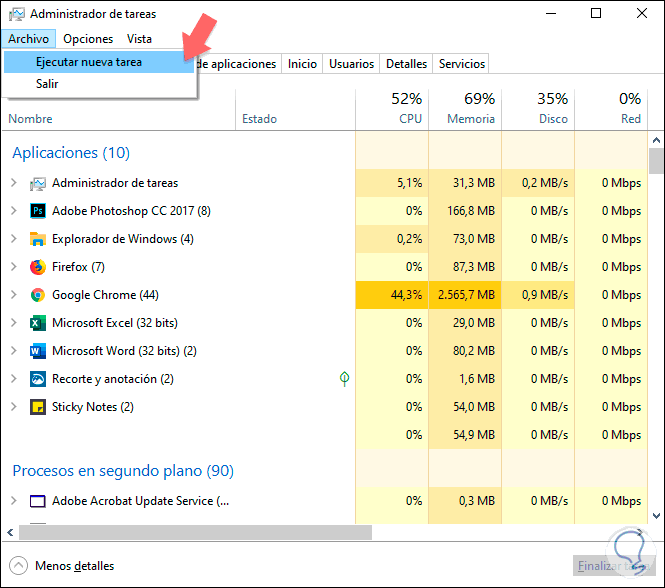Expand the Microsoft Word (32 bits) row
Image resolution: width=665 pixels, height=588 pixels.
14,351
